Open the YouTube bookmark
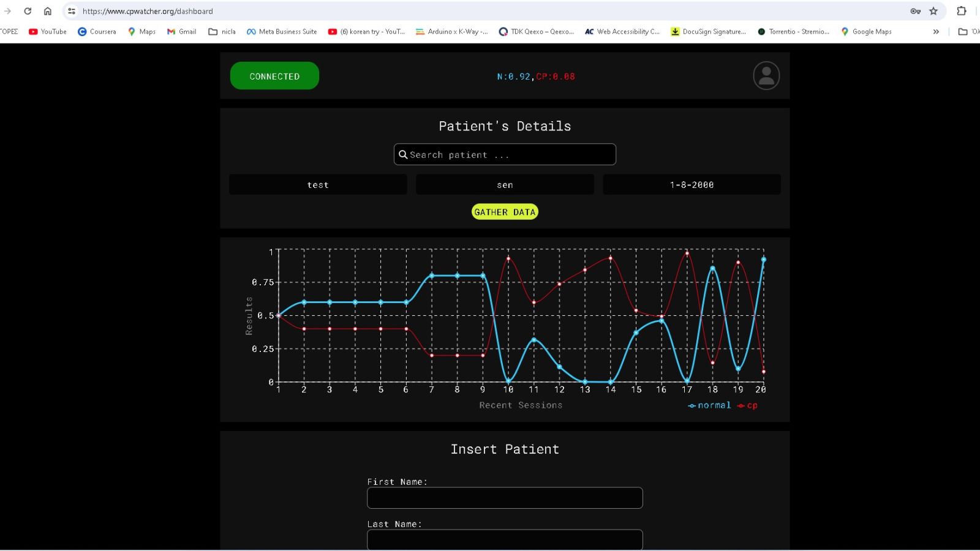This screenshot has width=980, height=551. 48,31
